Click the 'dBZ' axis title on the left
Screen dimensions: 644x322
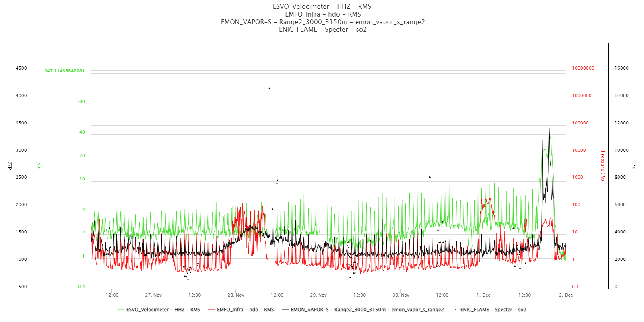tap(10, 166)
